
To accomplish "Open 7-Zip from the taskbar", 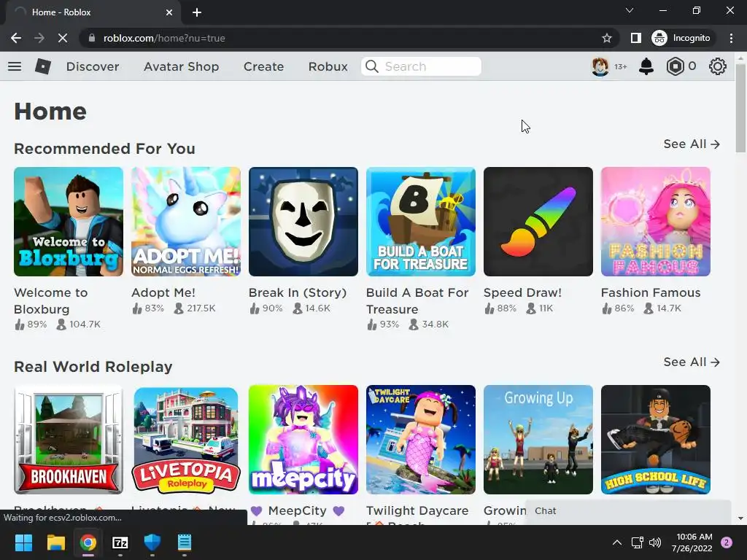I will [120, 542].
